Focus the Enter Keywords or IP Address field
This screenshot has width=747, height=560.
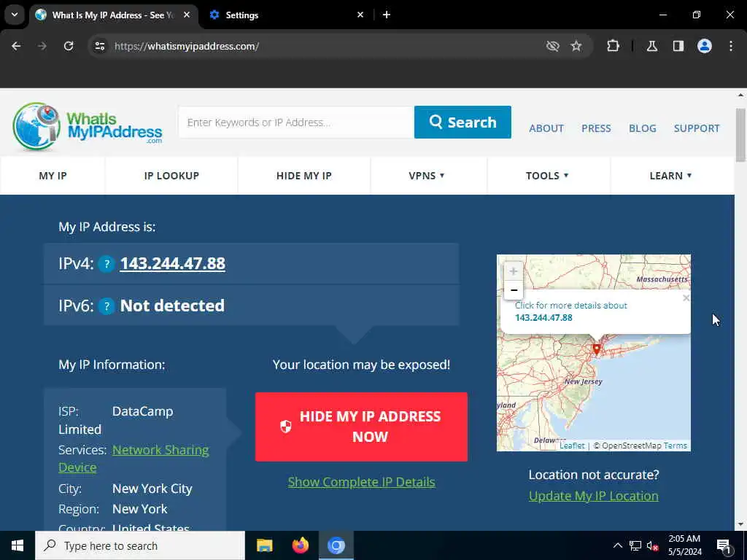coord(296,122)
